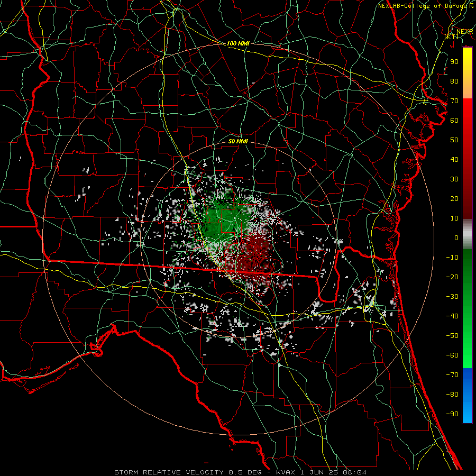Image resolution: width=476 pixels, height=476 pixels.
Task: Click the 70 value on velocity scale
Action: point(454,101)
